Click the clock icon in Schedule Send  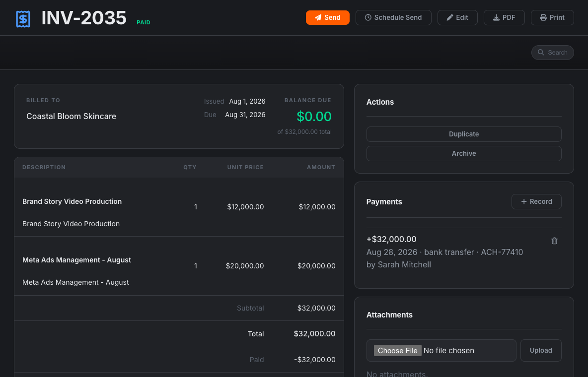pyautogui.click(x=368, y=18)
